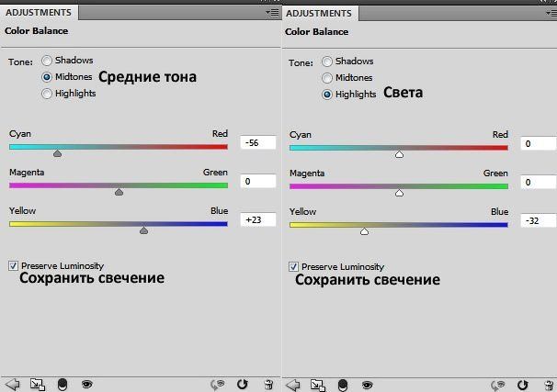Click Yellow label in left panel
The height and width of the screenshot is (392, 557).
(x=22, y=211)
